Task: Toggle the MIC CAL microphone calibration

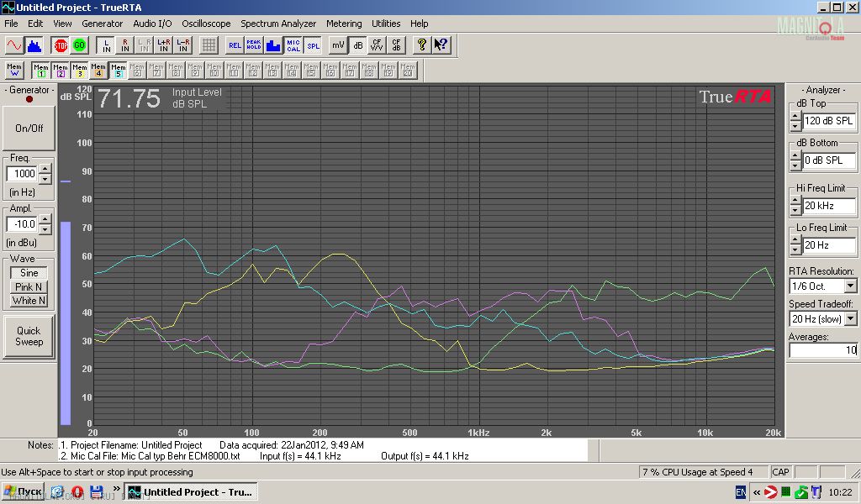Action: pyautogui.click(x=293, y=45)
